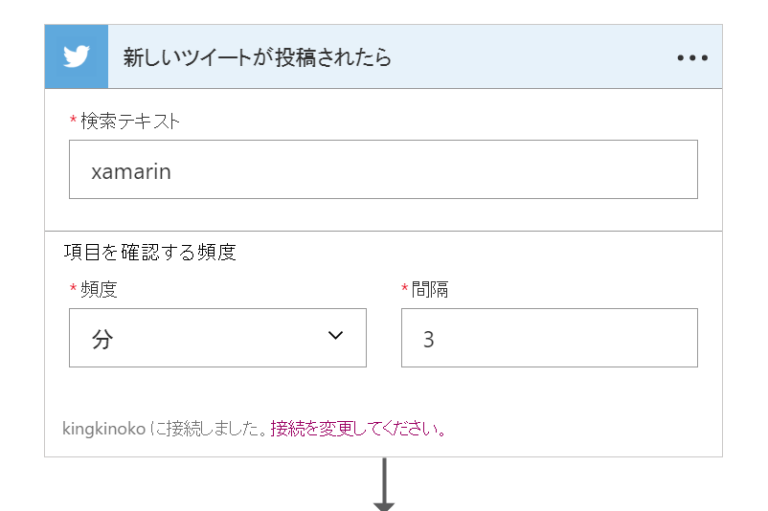Screen dimensions: 768x511
Task: Click the 間隔 input field showing 3
Action: pos(548,338)
